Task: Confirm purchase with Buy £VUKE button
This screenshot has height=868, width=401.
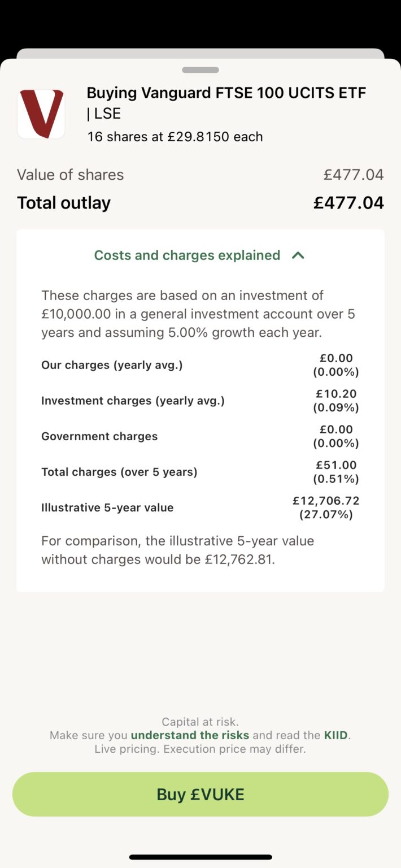Action: 200,794
